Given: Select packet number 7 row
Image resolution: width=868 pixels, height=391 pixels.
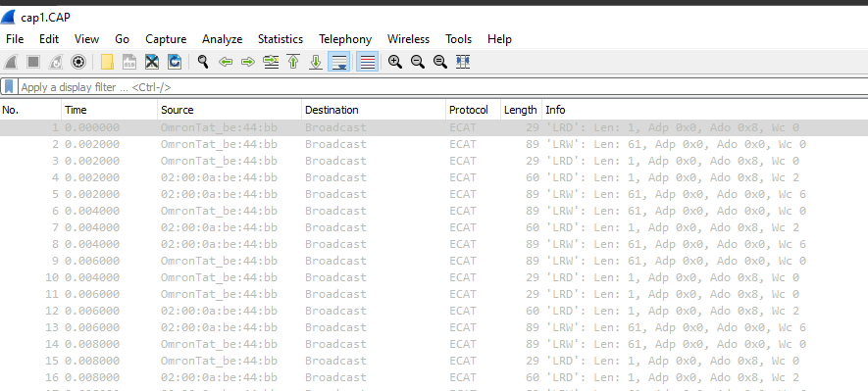Looking at the screenshot, I should point(434,227).
